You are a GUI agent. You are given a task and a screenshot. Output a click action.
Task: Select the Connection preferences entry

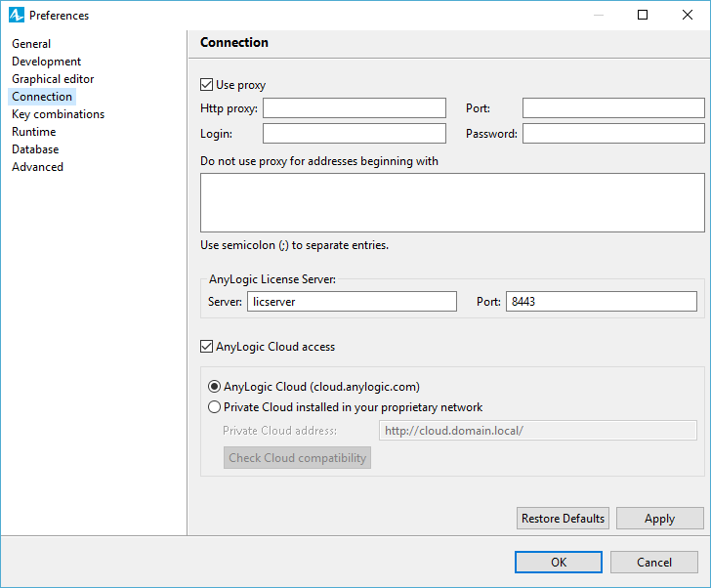point(42,97)
